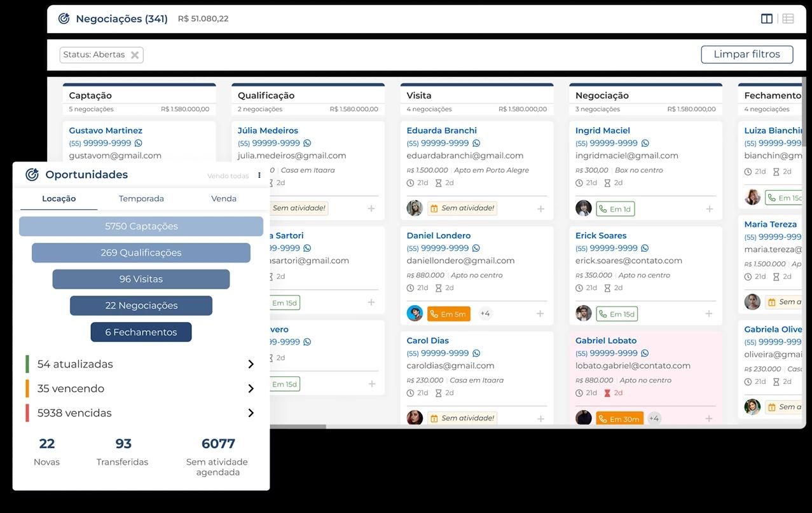Expand the 54 atualizadas row chevron
Screen dimensions: 812x513
[x=251, y=364]
